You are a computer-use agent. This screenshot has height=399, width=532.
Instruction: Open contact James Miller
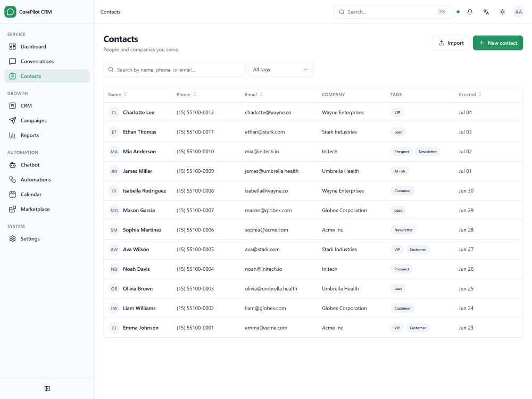coord(137,171)
